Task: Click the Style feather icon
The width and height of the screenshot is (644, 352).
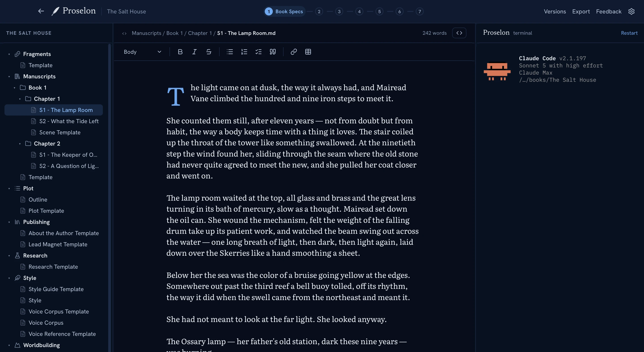Action: tap(17, 278)
